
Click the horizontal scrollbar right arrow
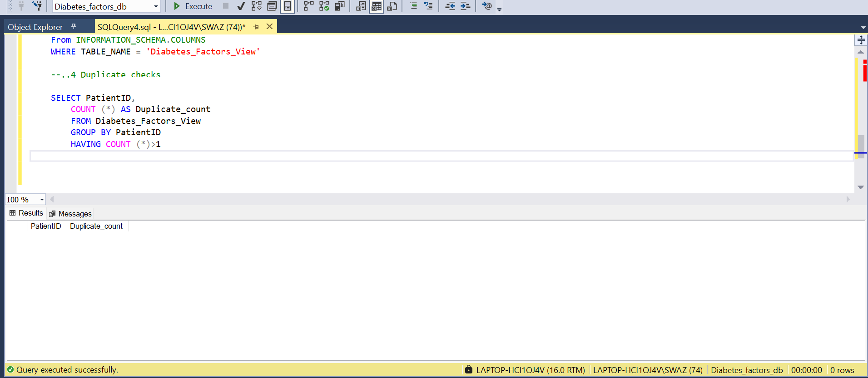(x=848, y=199)
